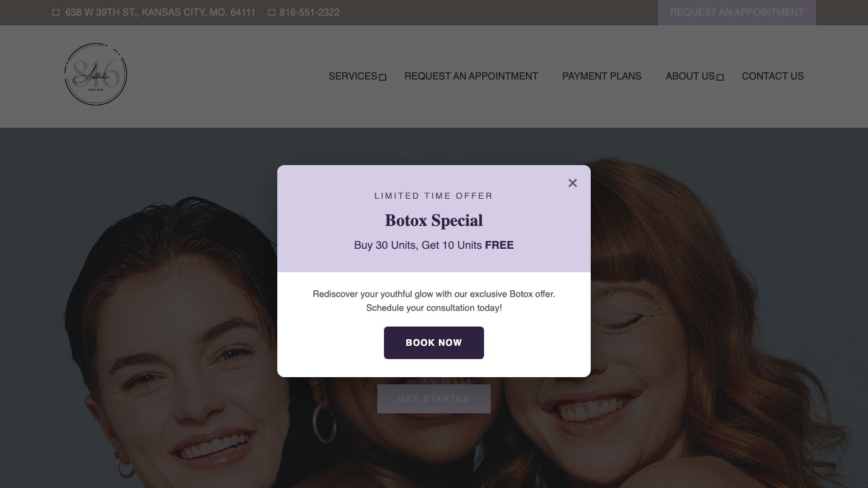Call the 816-551-2322 phone link

tap(309, 13)
